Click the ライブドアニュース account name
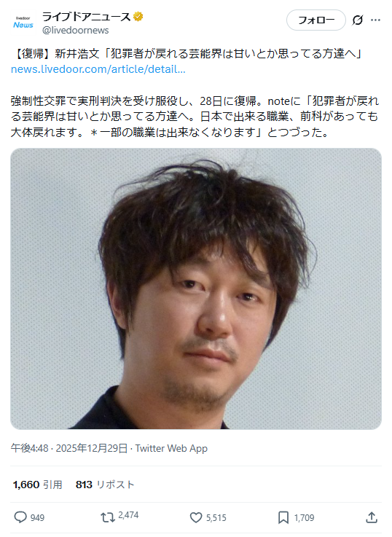The image size is (392, 537). 86,17
